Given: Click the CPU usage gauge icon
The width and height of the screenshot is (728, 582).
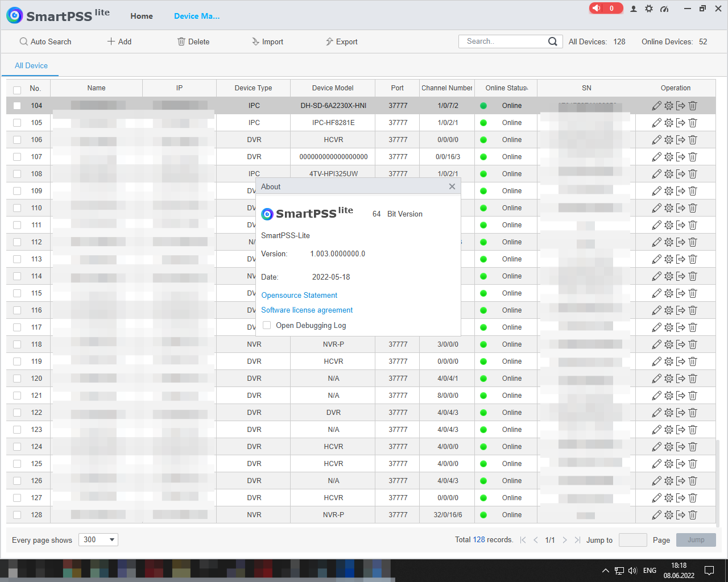Looking at the screenshot, I should [x=664, y=9].
